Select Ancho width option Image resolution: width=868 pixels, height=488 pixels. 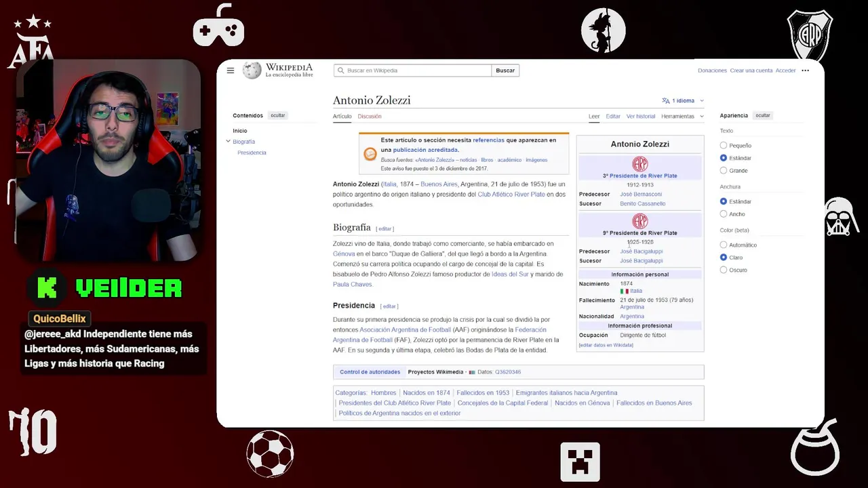pyautogui.click(x=724, y=214)
